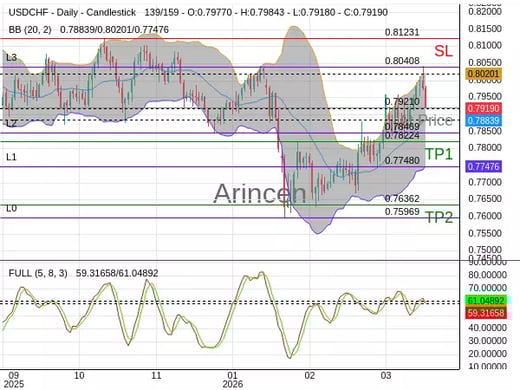
Task: Click the Bollinger values 0.78839/0.80201/0.77476
Action: [114, 30]
